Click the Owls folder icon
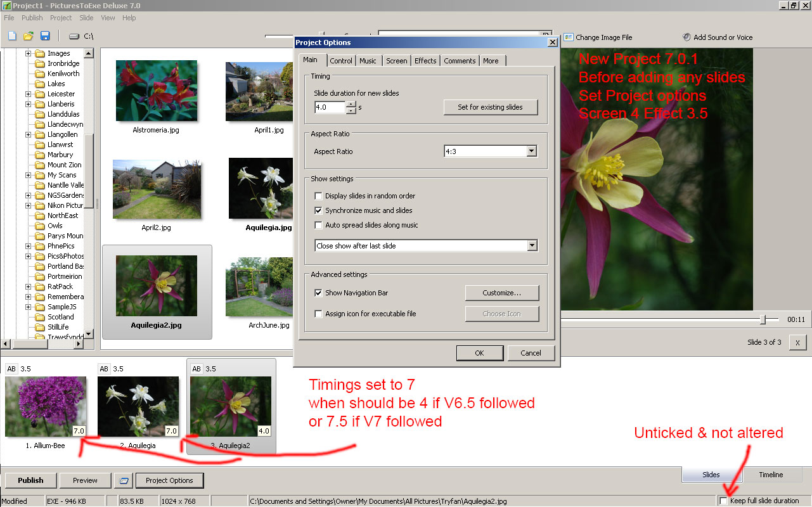 tap(40, 226)
